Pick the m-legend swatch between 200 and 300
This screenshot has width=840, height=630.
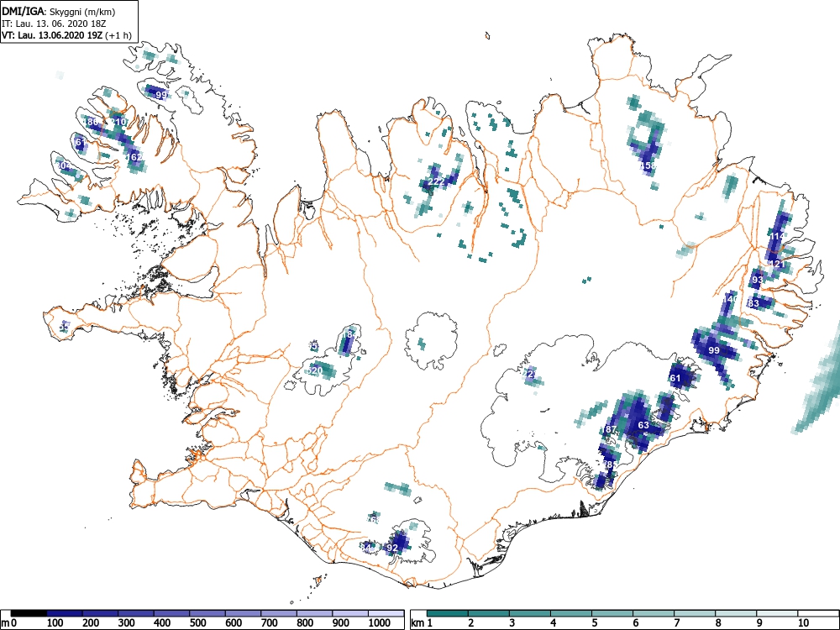pos(100,613)
